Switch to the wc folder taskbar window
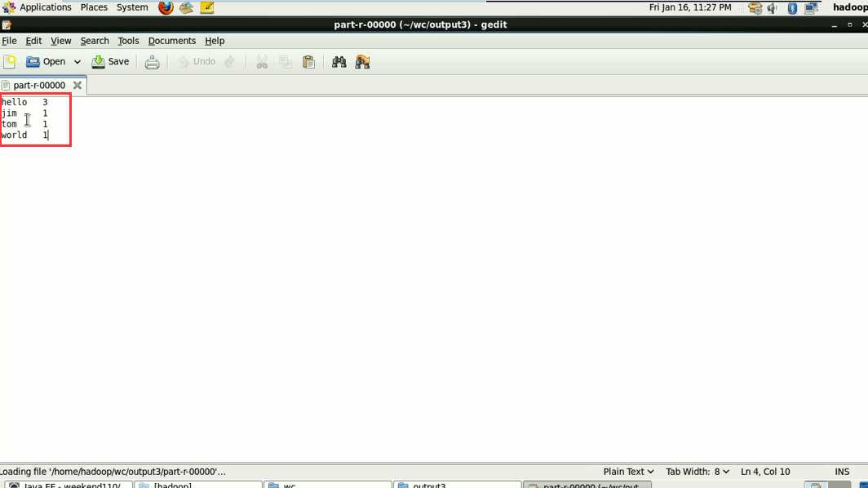Viewport: 868px width, 488px height. [328, 485]
